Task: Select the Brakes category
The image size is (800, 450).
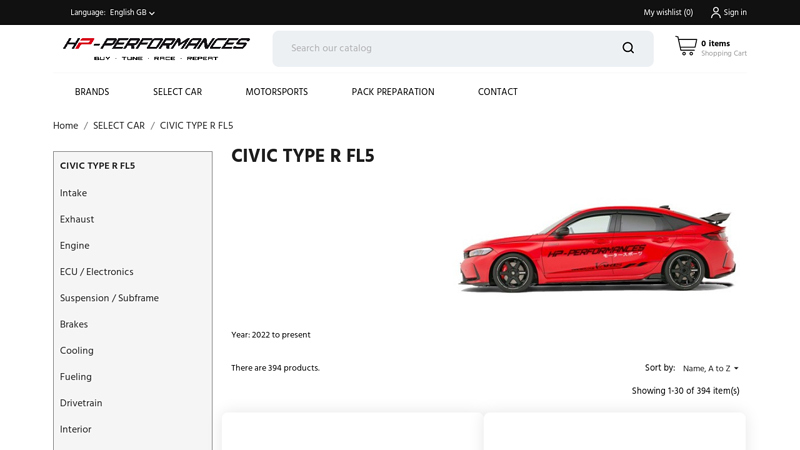Action: (74, 324)
